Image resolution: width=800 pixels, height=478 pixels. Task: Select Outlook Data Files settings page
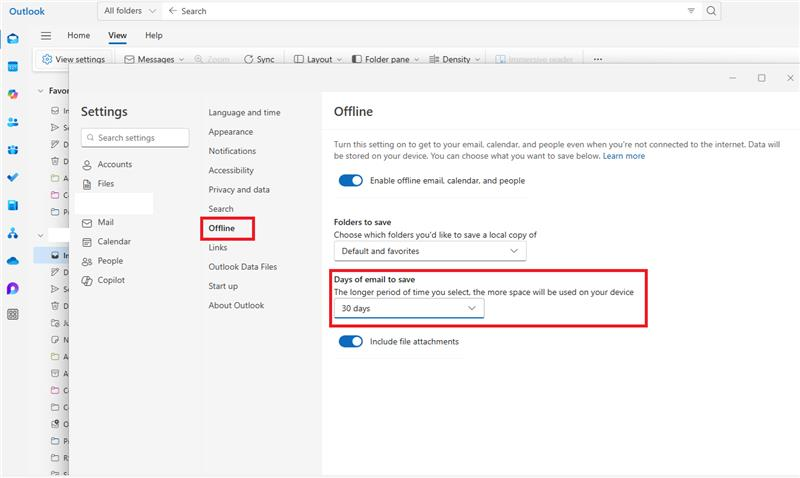[x=242, y=267]
